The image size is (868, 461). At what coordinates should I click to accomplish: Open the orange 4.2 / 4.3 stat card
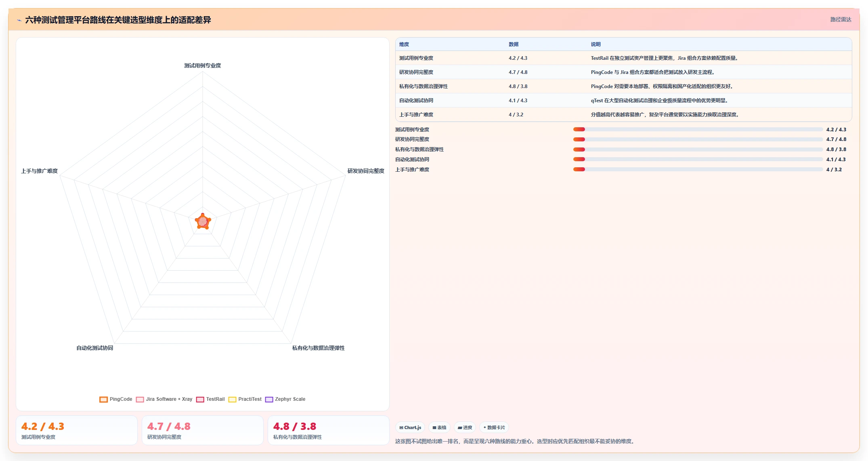point(77,431)
